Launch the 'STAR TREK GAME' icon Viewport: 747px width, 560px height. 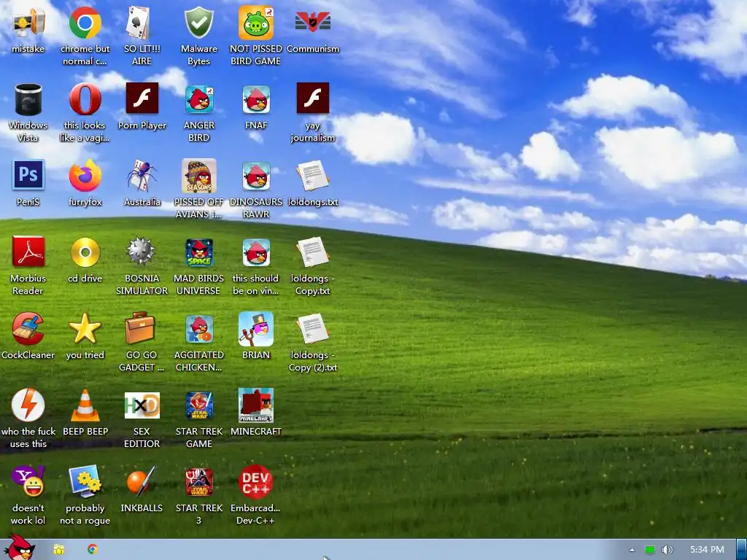(198, 405)
